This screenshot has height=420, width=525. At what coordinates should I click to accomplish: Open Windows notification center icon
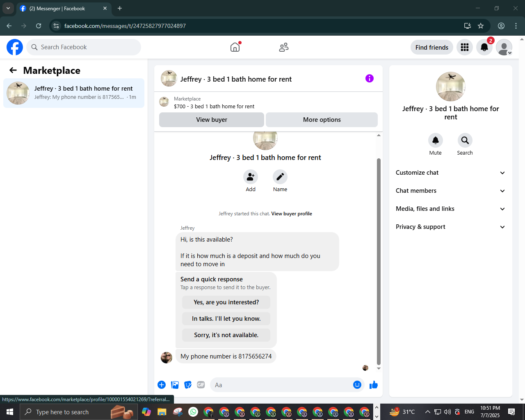tap(511, 412)
